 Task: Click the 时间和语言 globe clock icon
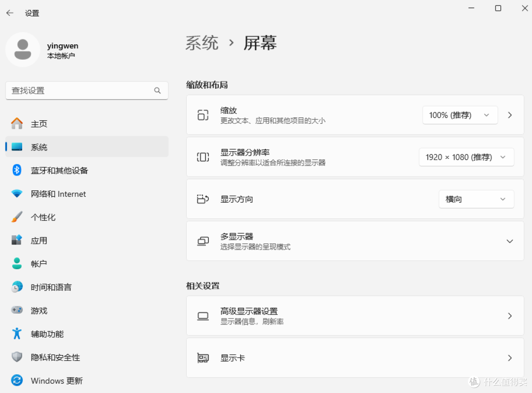17,287
